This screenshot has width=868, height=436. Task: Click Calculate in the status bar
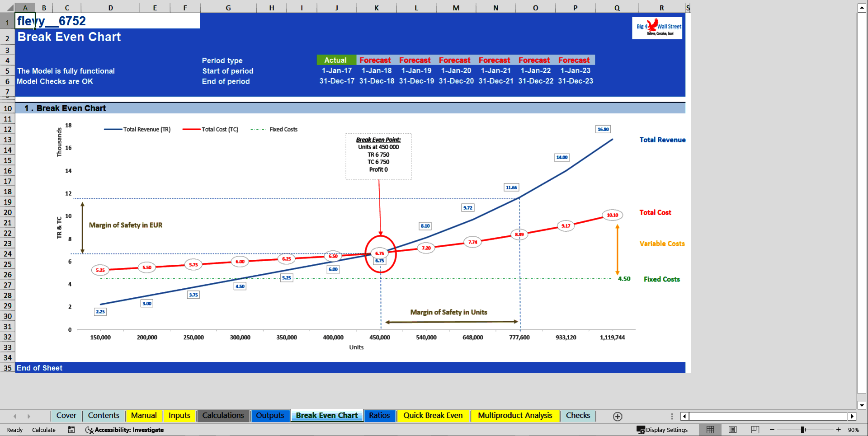click(x=44, y=430)
